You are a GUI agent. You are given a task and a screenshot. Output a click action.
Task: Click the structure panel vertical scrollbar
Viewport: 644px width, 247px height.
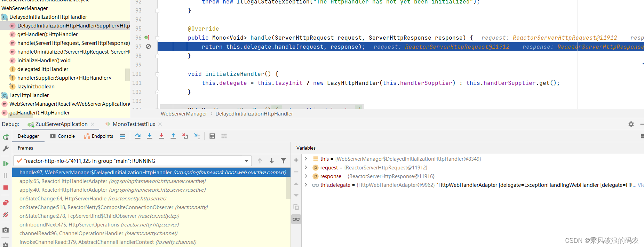pyautogui.click(x=127, y=75)
